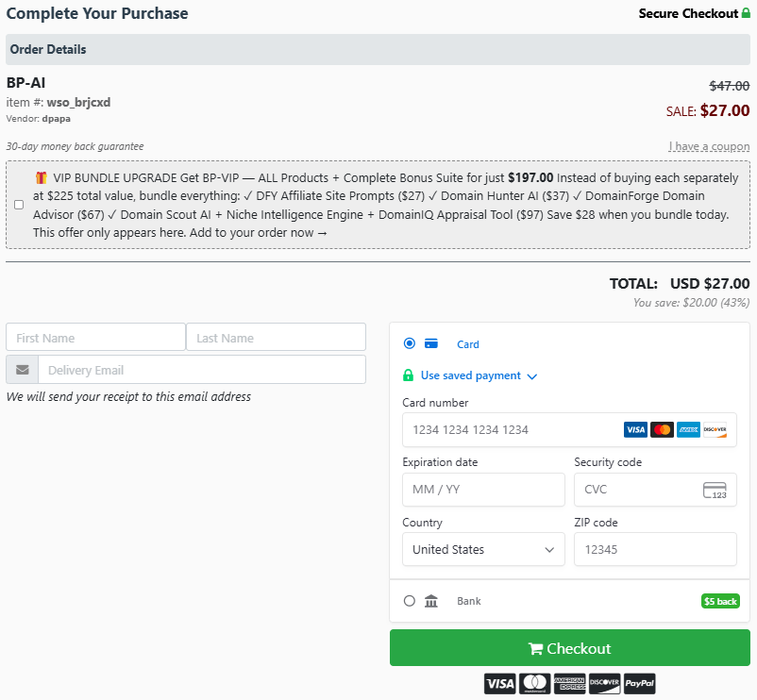Click the shopping cart icon on Checkout button

click(x=535, y=648)
